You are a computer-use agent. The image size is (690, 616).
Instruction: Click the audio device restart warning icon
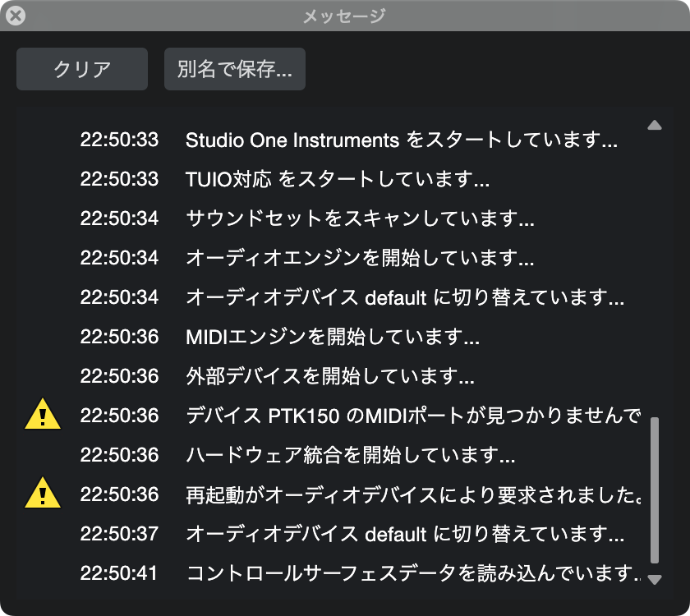(x=43, y=494)
